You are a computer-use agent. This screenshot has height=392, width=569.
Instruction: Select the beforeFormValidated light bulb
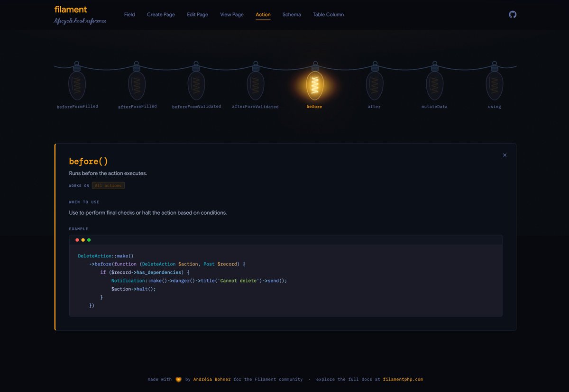click(x=196, y=81)
